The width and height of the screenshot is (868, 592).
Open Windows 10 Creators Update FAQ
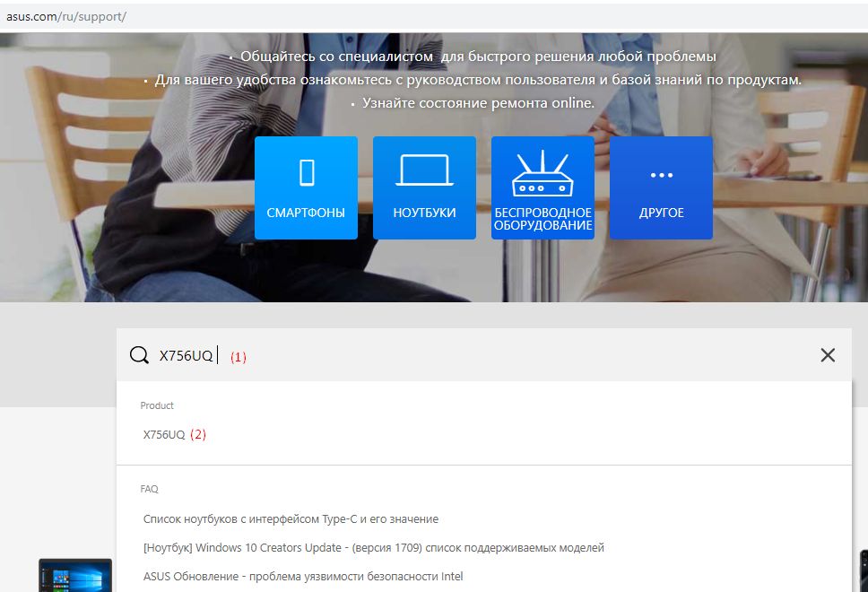[374, 548]
